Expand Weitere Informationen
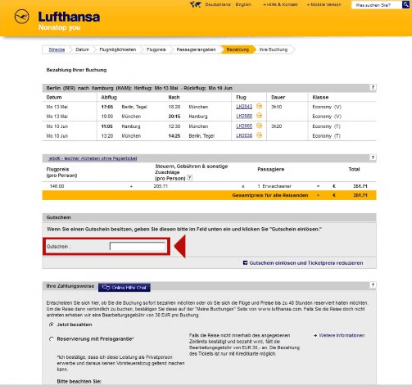 (339, 335)
